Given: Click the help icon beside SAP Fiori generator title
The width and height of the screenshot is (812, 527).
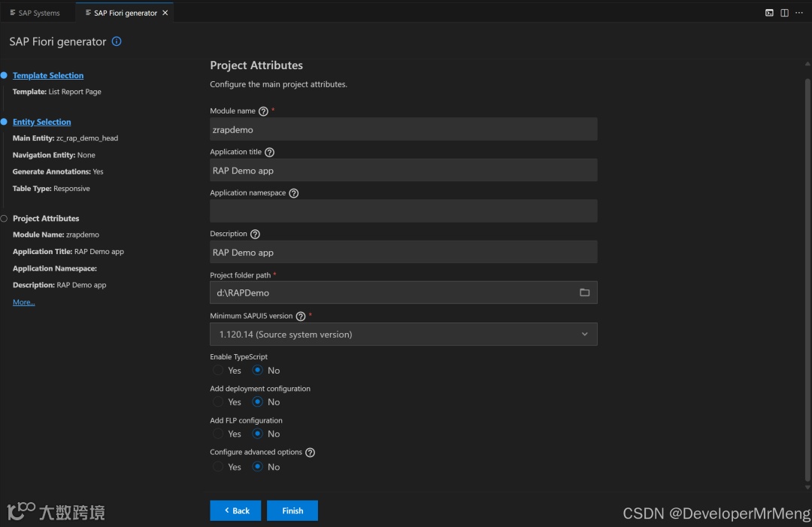Looking at the screenshot, I should click(x=117, y=42).
